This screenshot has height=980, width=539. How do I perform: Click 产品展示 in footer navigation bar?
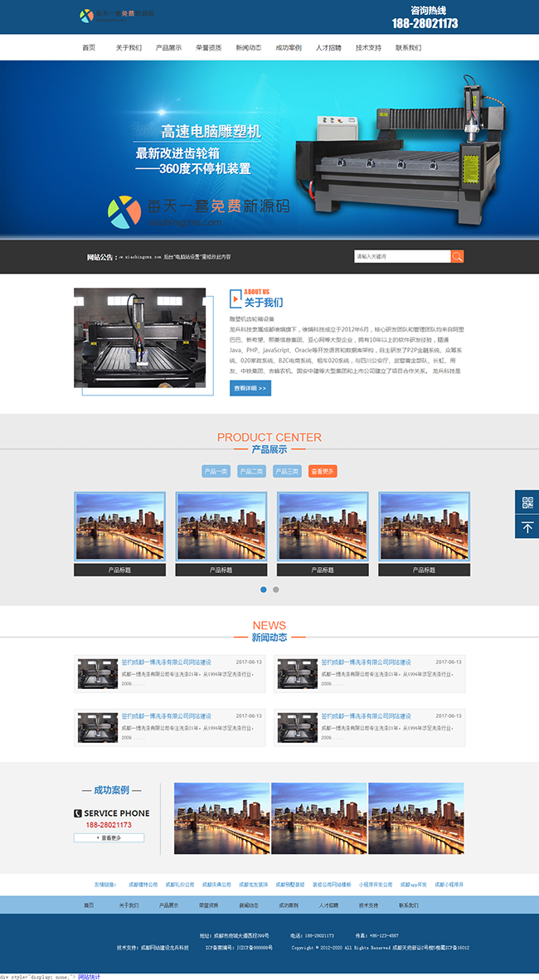169,905
